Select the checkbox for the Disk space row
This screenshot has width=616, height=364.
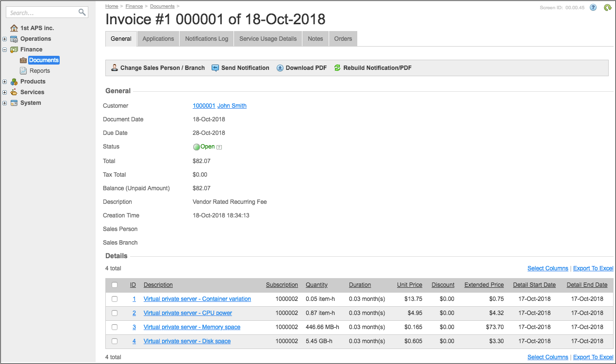click(x=115, y=341)
